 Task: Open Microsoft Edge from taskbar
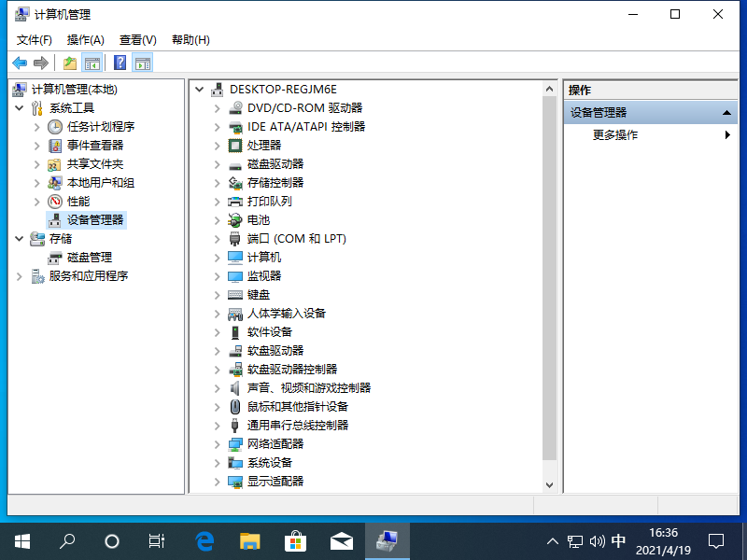[x=204, y=541]
